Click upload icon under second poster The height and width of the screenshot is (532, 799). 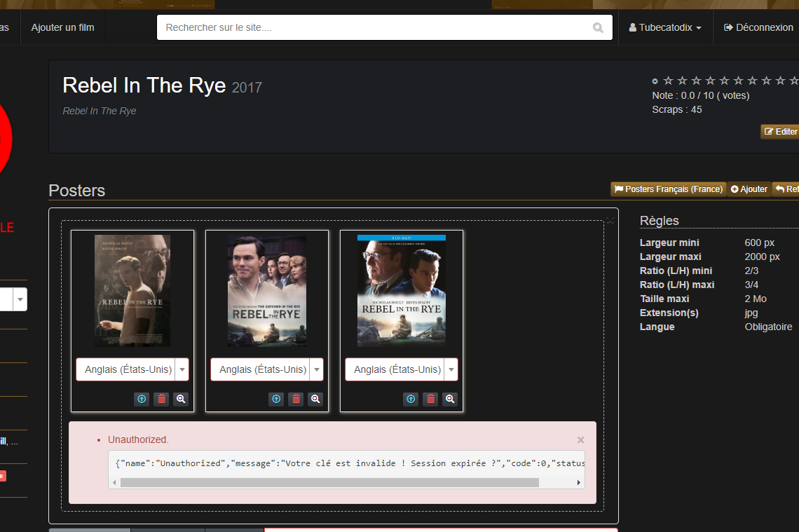point(276,399)
